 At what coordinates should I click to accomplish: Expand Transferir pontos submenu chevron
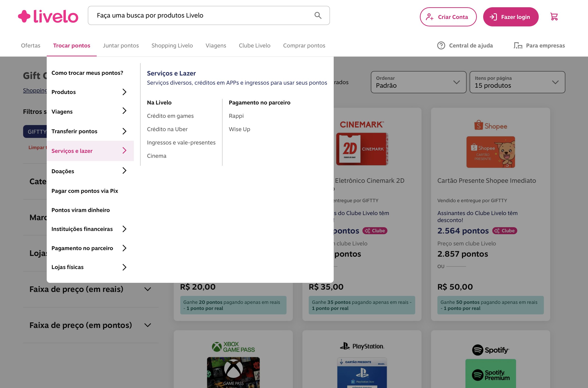(x=124, y=131)
